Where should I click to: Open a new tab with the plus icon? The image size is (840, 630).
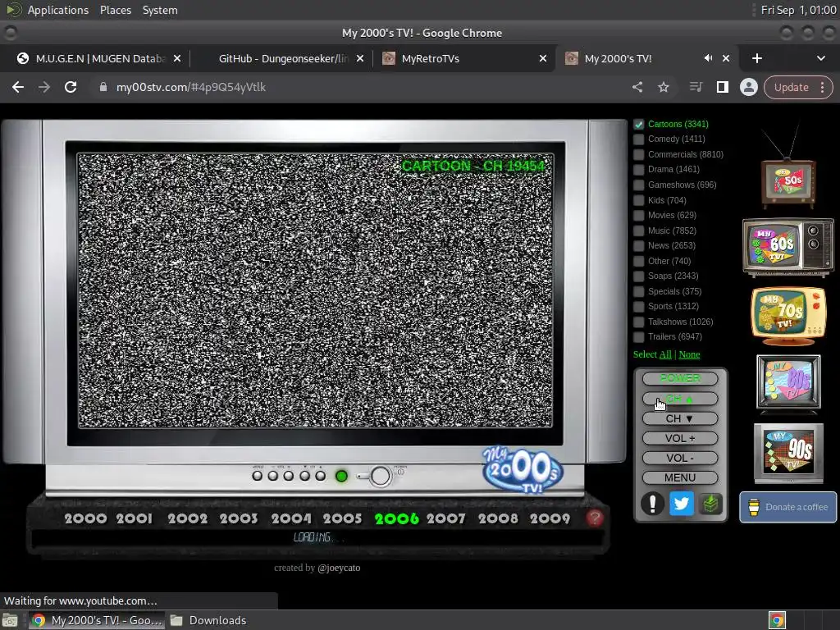tap(757, 58)
